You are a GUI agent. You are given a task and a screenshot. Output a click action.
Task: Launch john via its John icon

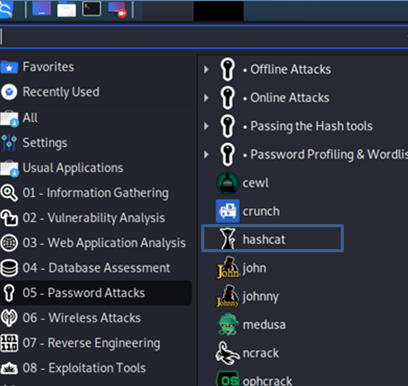tap(228, 268)
